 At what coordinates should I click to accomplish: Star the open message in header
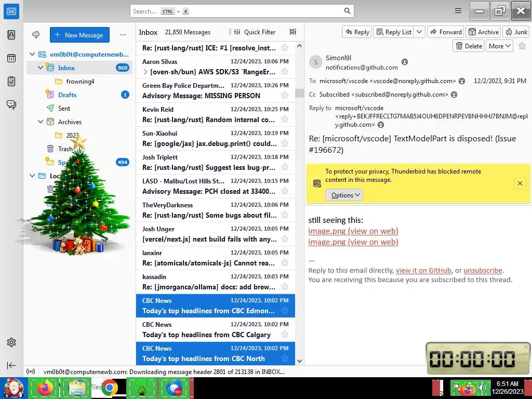(522, 46)
